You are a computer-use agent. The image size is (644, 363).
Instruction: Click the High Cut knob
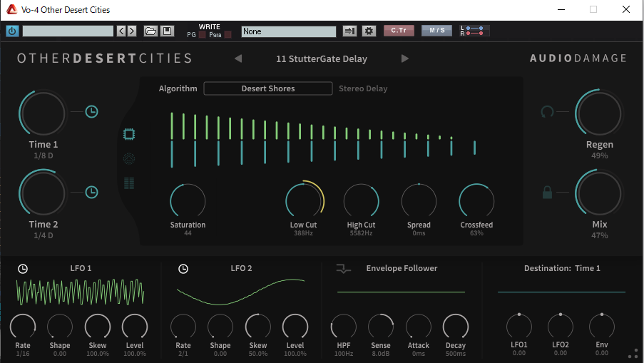tap(361, 201)
